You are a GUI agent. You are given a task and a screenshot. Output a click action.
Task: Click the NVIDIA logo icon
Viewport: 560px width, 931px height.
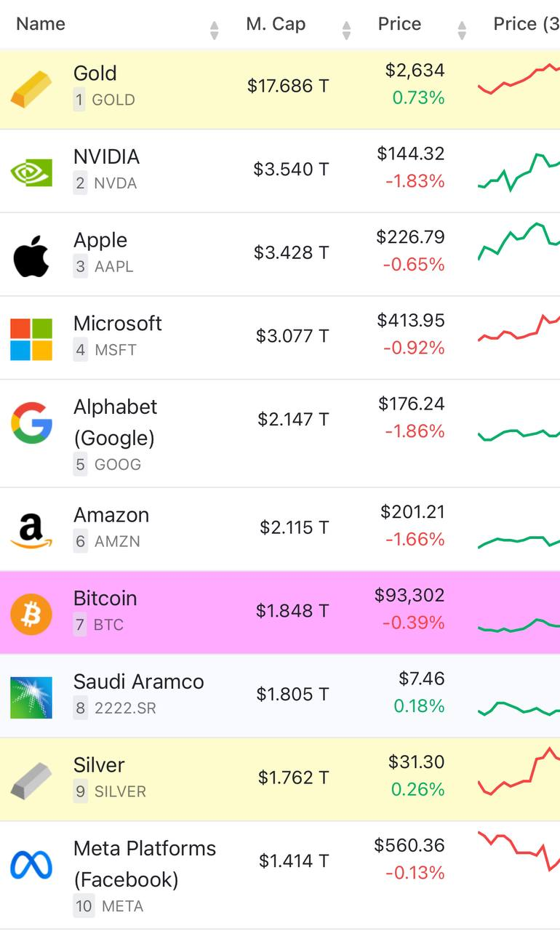pyautogui.click(x=31, y=172)
